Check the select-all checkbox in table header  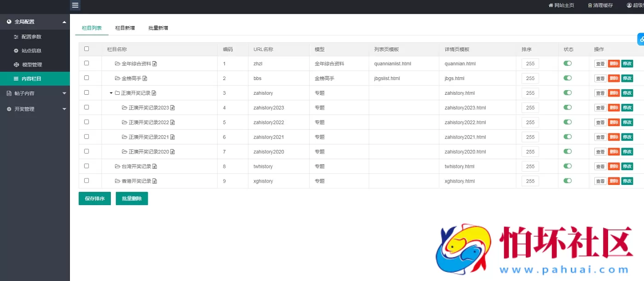(86, 49)
